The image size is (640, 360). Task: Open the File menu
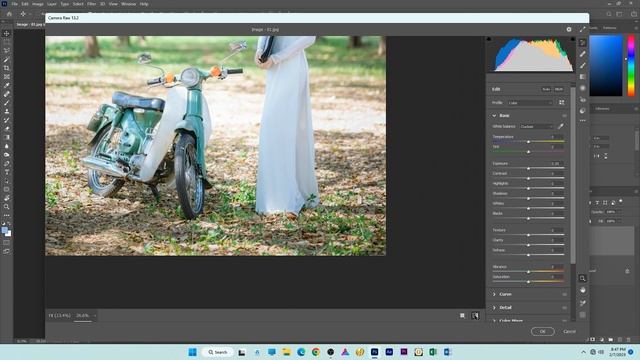[x=14, y=4]
